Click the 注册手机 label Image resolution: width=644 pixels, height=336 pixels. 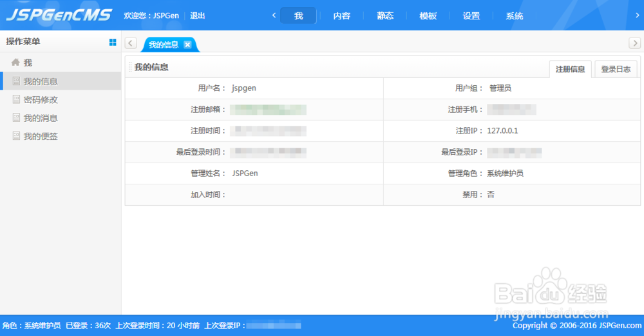(465, 110)
